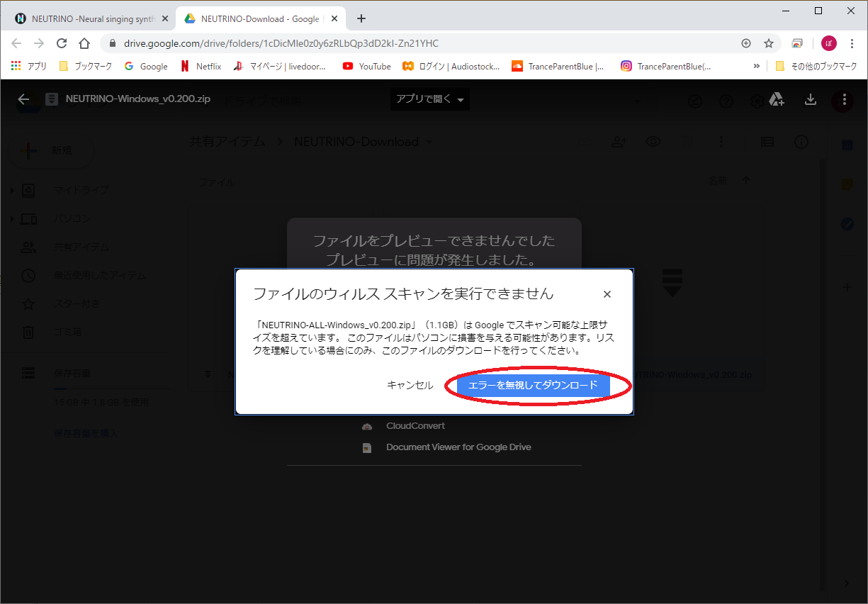Open the Drive settings gear
The height and width of the screenshot is (604, 868).
[x=757, y=101]
